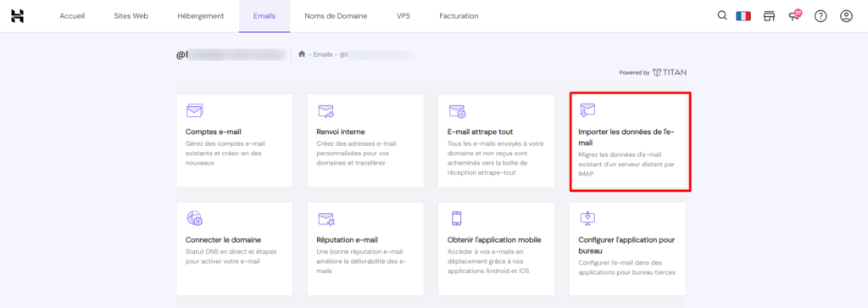
Task: Open Configurer l'application pour bureau title
Action: pos(626,245)
